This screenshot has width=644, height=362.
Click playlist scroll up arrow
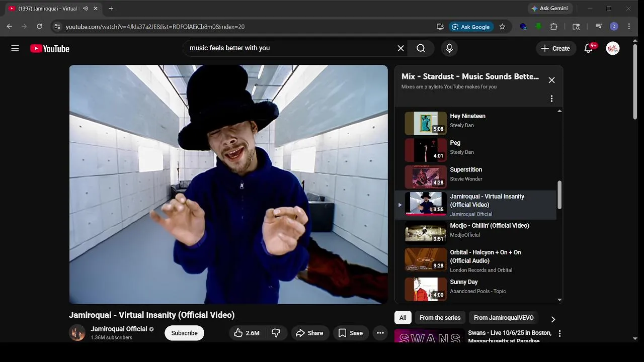559,111
